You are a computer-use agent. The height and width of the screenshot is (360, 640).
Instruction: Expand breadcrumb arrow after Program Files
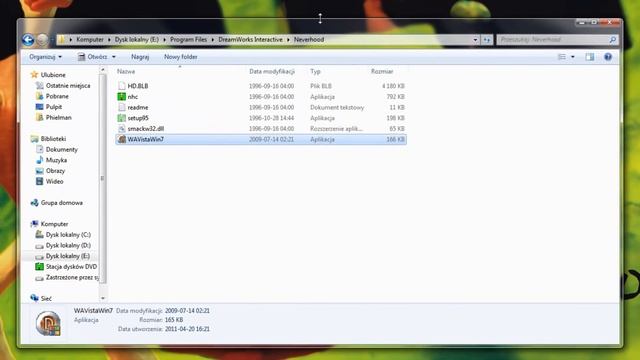coord(213,40)
